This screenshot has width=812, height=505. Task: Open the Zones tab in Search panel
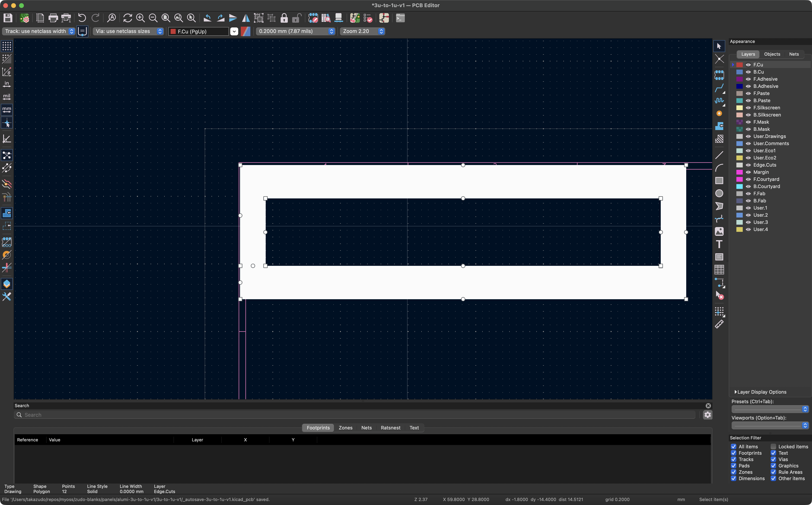[x=345, y=428]
